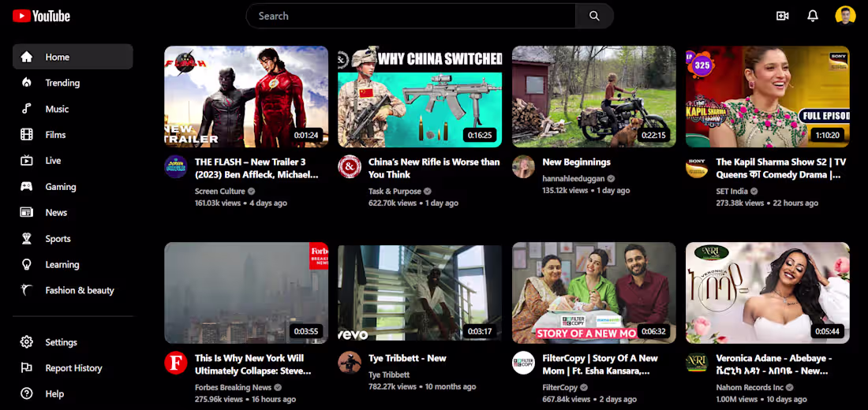Viewport: 868px width, 410px height.
Task: Open Tye Tribbett channel avatar
Action: (x=350, y=363)
